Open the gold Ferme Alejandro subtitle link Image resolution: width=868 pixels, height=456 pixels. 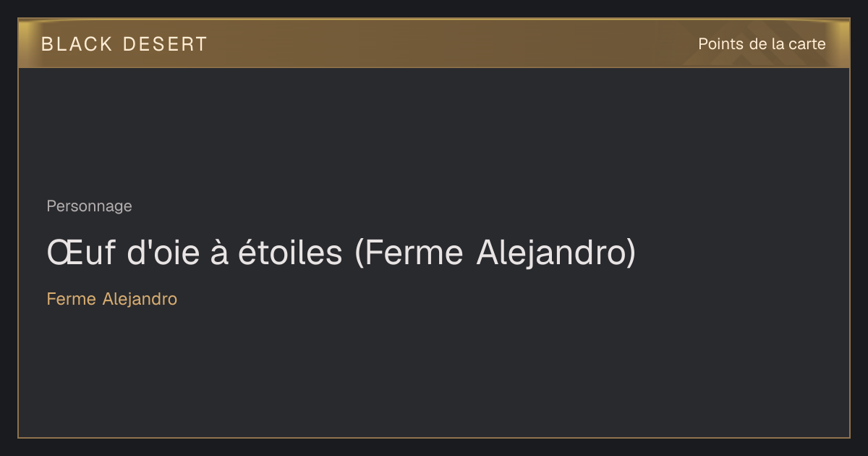coord(112,299)
